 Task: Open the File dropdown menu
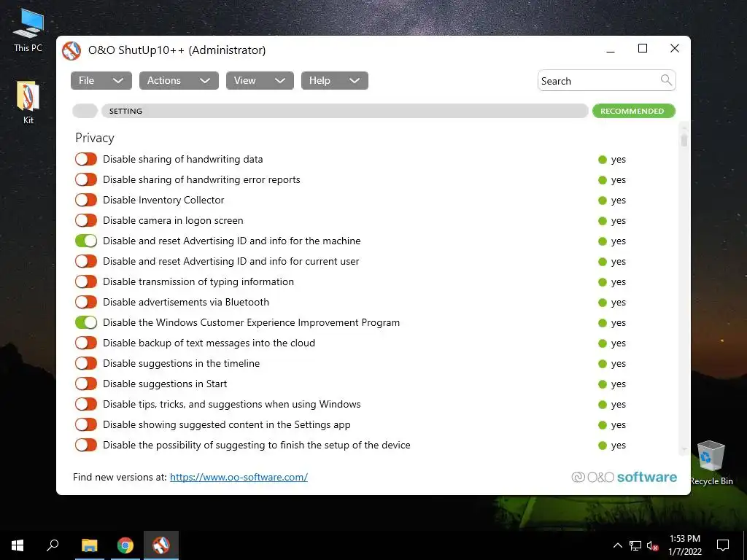(x=101, y=80)
